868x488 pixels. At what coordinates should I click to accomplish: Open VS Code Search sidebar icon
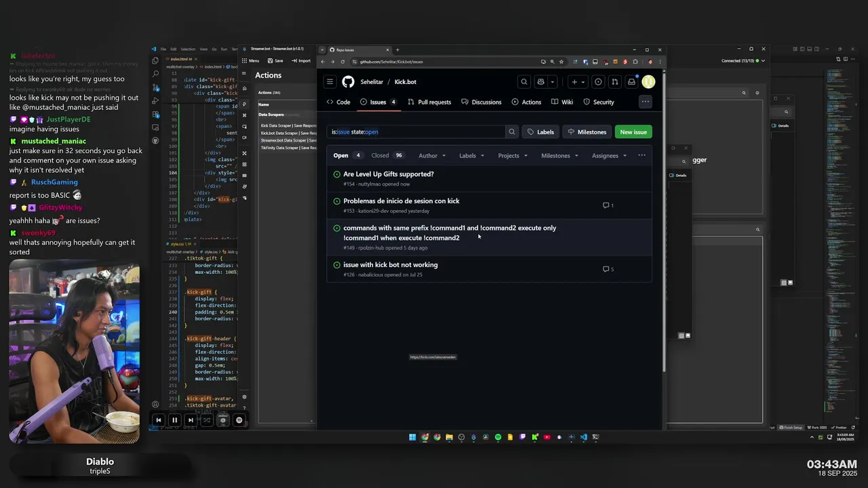pos(155,74)
